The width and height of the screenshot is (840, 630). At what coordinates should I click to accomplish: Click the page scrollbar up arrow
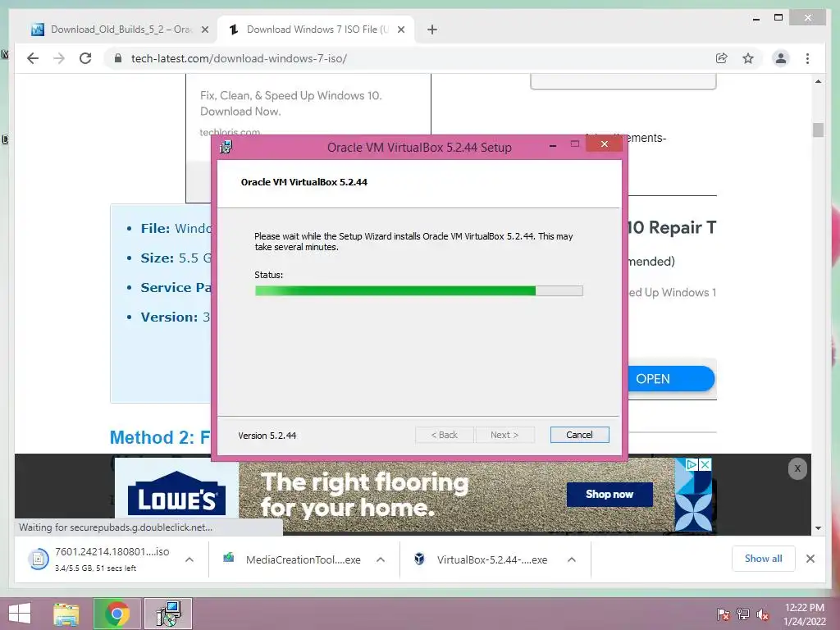tap(818, 81)
